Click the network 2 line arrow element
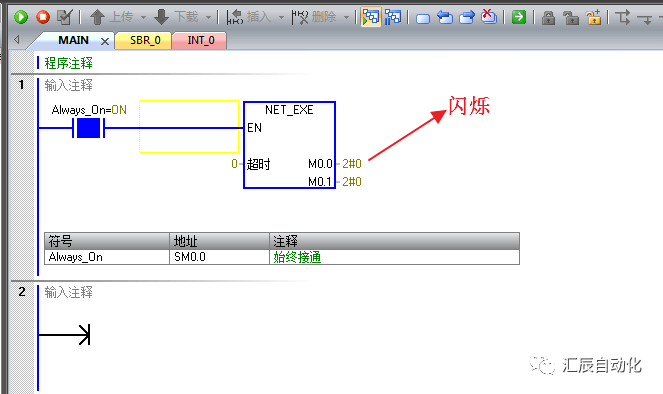Screen dimensions: 663x394 pyautogui.click(x=64, y=335)
